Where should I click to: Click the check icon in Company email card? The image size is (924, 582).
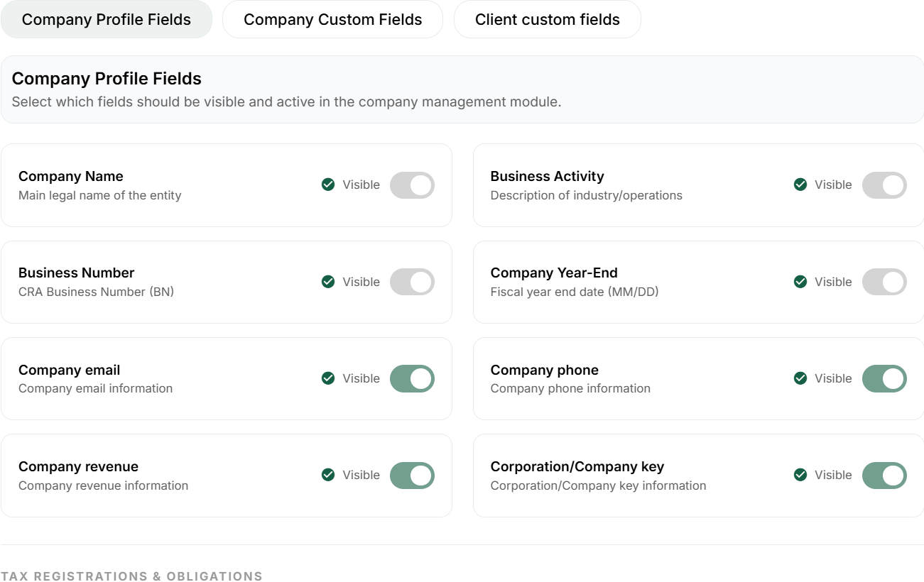pos(328,378)
